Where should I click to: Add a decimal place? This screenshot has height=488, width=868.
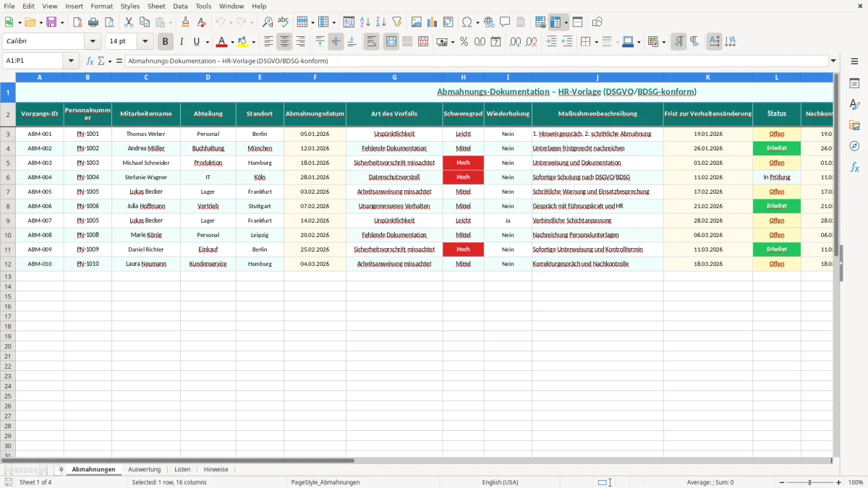pos(516,42)
